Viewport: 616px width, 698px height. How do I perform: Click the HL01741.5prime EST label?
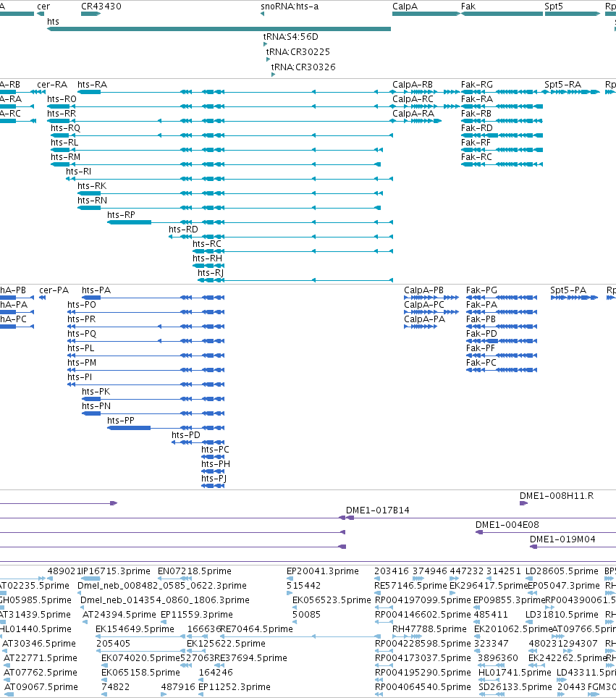(x=515, y=673)
